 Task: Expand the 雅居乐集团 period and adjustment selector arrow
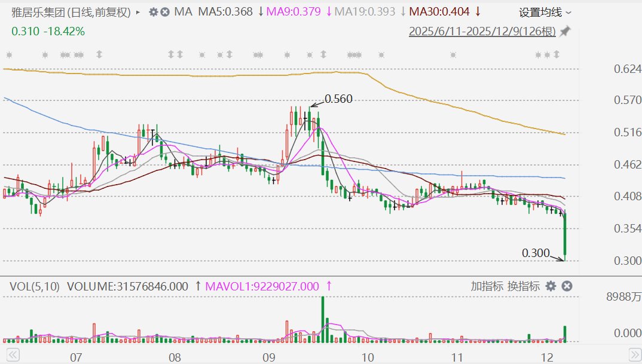[138, 13]
